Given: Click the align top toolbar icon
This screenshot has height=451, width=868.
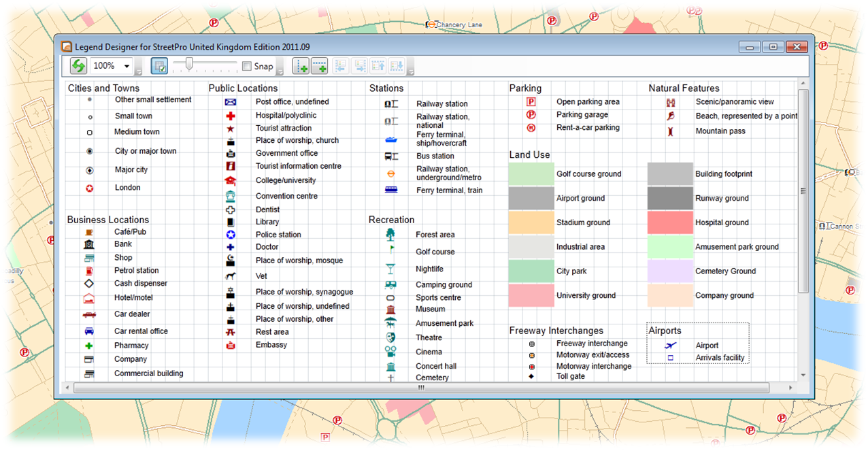Looking at the screenshot, I should 378,66.
